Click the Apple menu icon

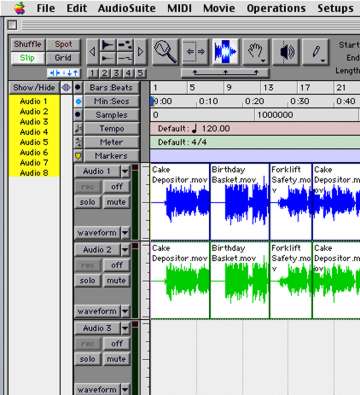20,8
